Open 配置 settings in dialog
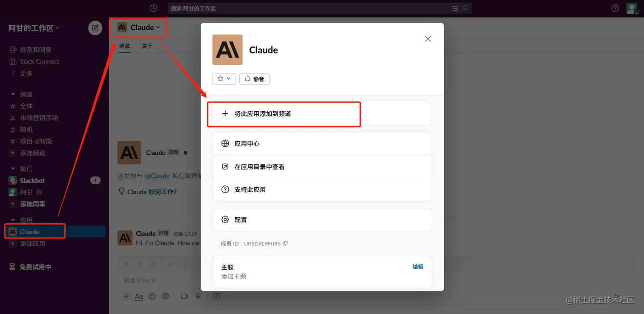The image size is (644, 314). tap(322, 219)
